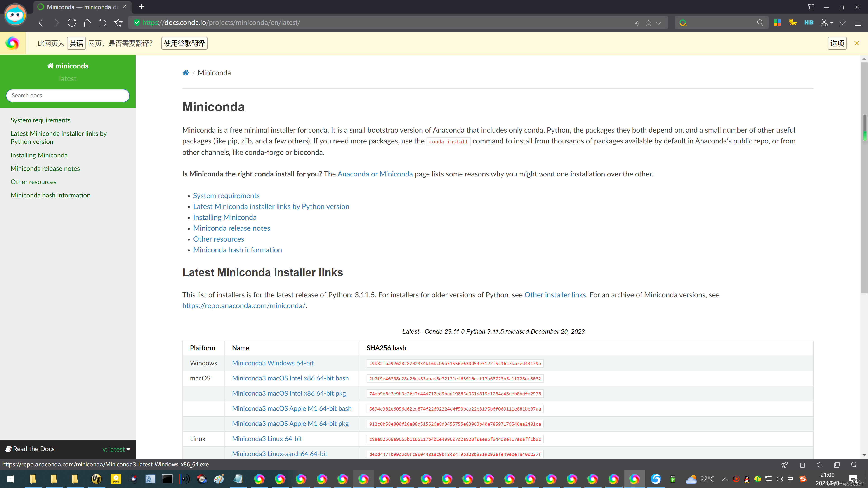Screen dimensions: 868x488
Task: Open System requirements in sidebar
Action: pyautogui.click(x=40, y=120)
